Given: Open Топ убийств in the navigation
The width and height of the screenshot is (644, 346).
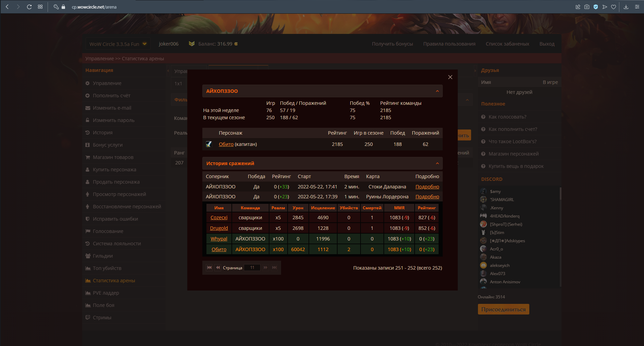Looking at the screenshot, I should [107, 268].
